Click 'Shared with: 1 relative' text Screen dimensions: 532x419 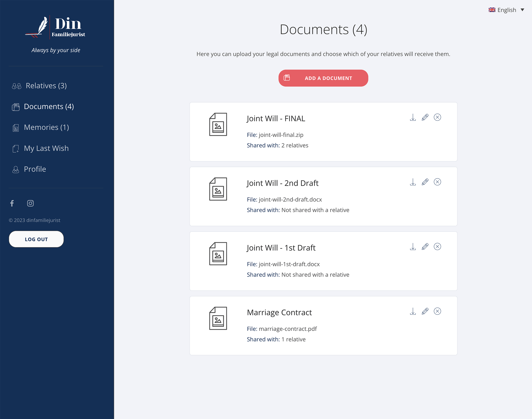pos(276,339)
